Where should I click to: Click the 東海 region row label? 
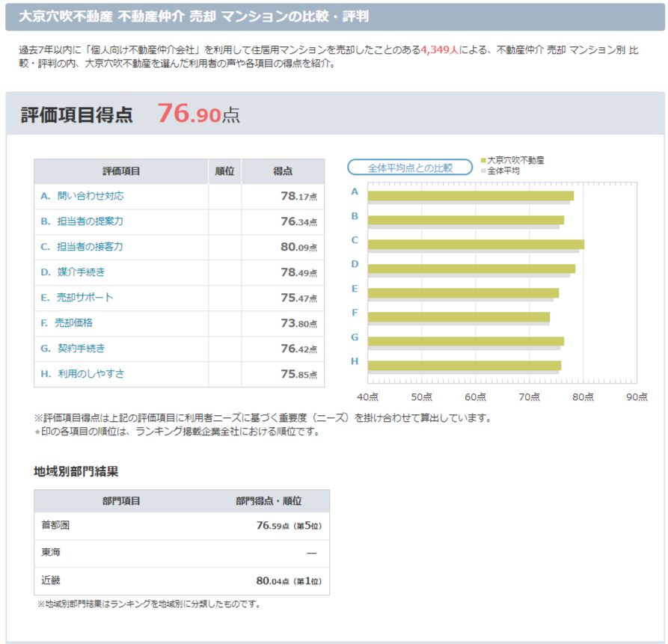tap(51, 553)
